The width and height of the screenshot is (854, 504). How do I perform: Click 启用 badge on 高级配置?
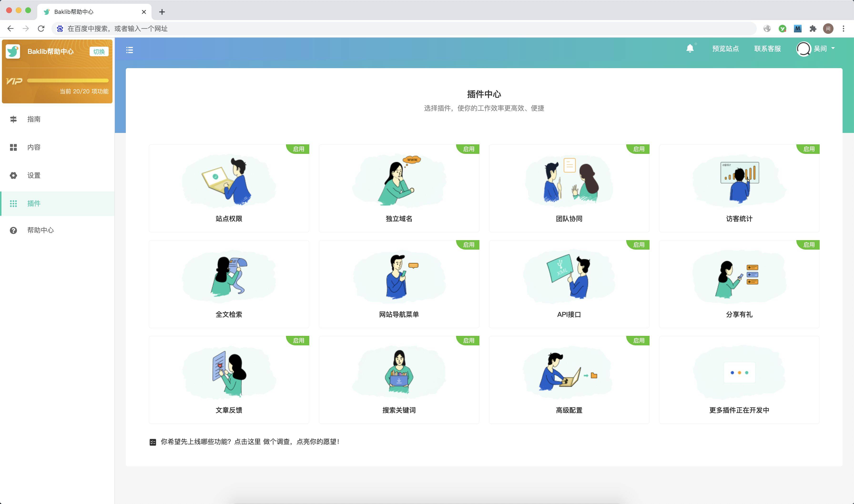[x=638, y=341]
